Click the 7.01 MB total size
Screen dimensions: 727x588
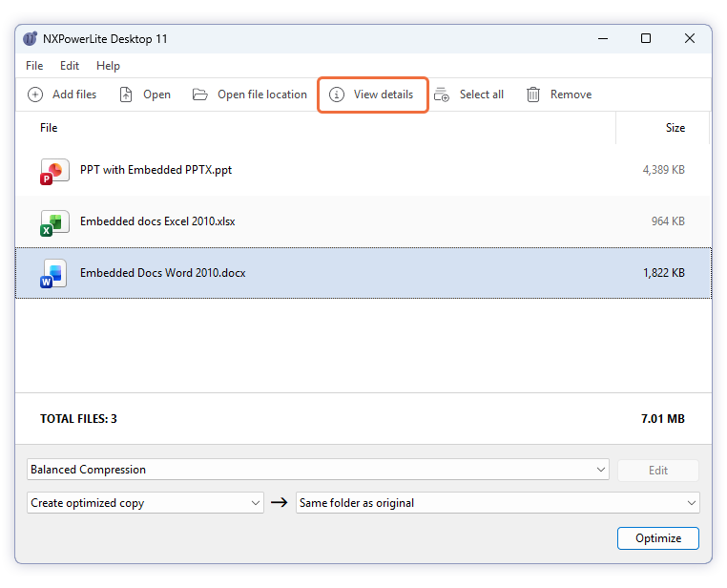(x=662, y=419)
